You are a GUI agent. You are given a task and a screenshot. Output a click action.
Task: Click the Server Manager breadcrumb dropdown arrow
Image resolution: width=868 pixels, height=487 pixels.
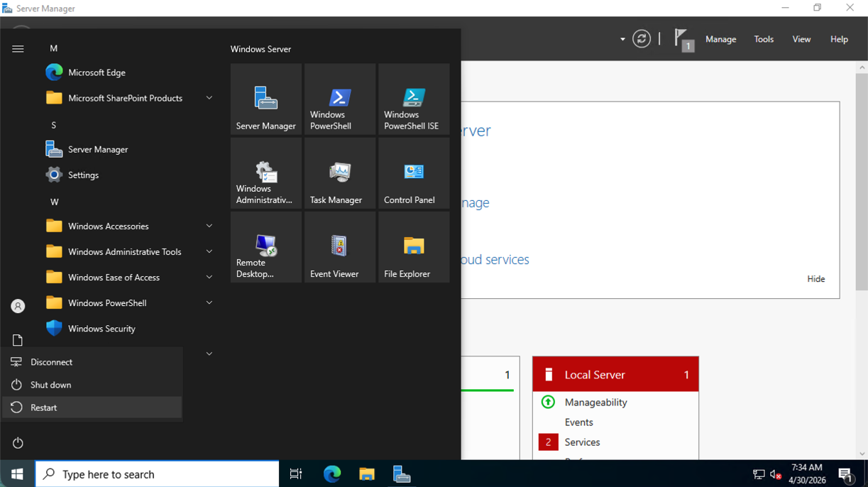622,39
